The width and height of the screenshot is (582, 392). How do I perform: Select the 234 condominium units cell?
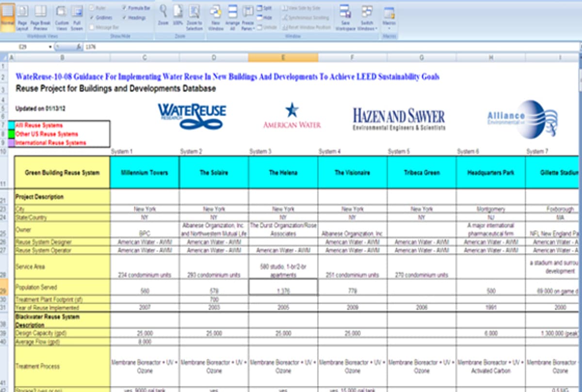coord(145,267)
